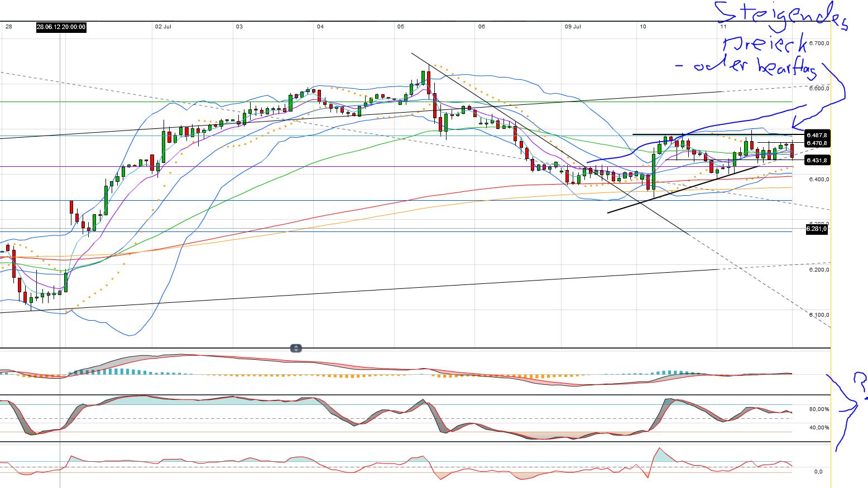
Task: Click the 09 Jul date label
Action: (573, 27)
